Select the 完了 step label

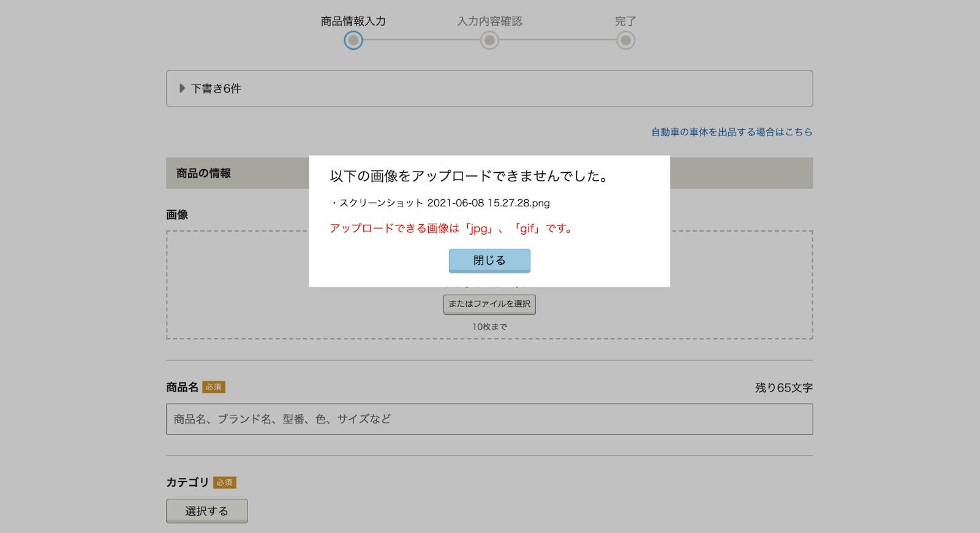click(x=625, y=21)
